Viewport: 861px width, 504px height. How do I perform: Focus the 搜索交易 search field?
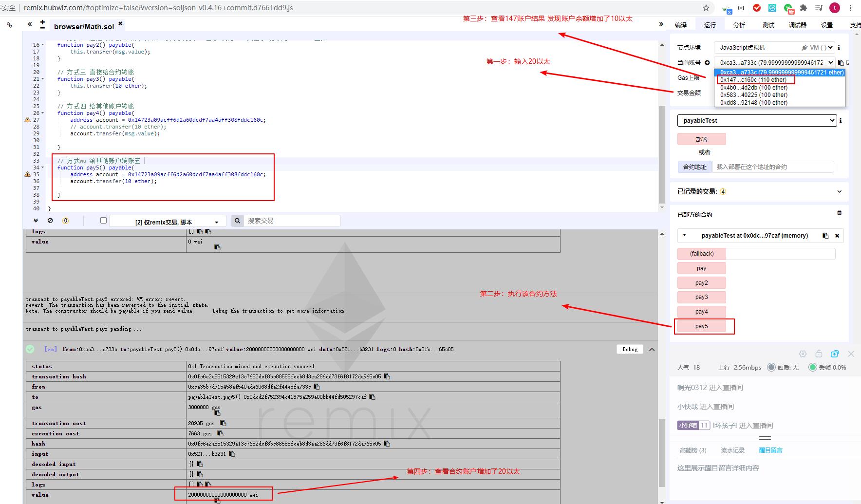(x=292, y=221)
